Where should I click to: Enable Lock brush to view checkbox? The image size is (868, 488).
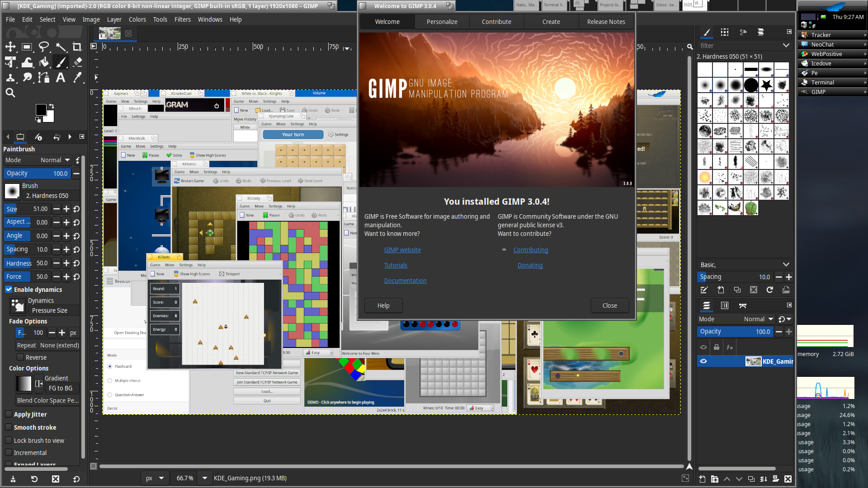[9, 440]
